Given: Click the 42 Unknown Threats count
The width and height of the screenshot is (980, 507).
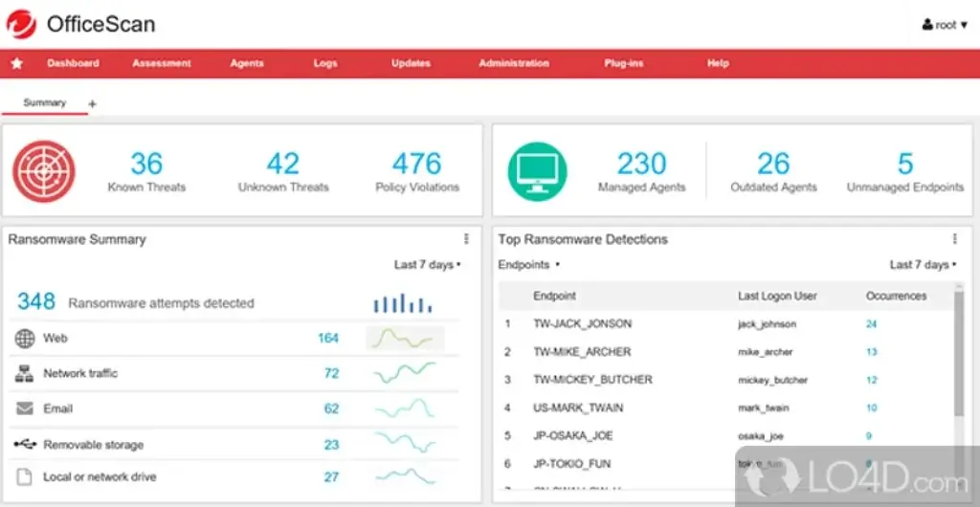Looking at the screenshot, I should [283, 164].
